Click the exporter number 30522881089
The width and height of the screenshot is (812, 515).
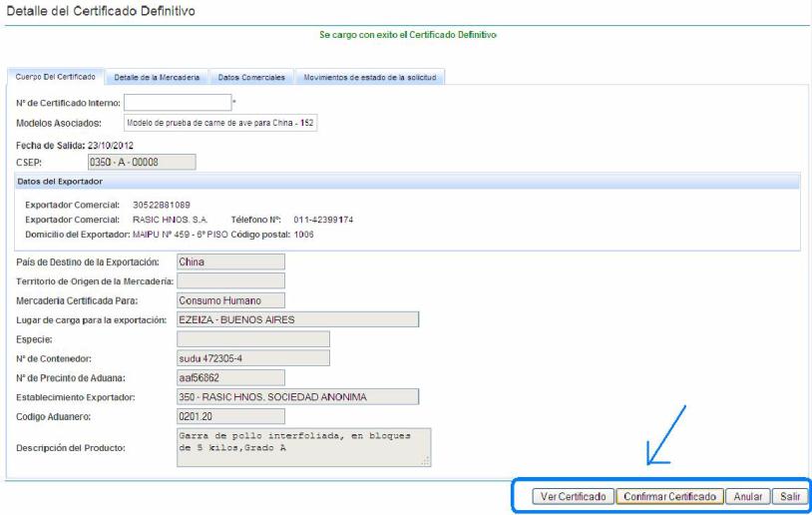click(x=161, y=205)
